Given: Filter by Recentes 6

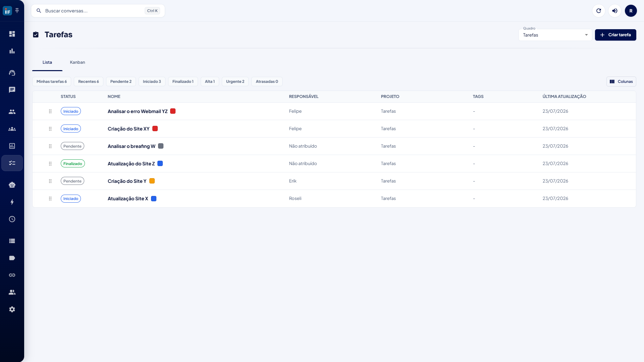Looking at the screenshot, I should pyautogui.click(x=89, y=82).
